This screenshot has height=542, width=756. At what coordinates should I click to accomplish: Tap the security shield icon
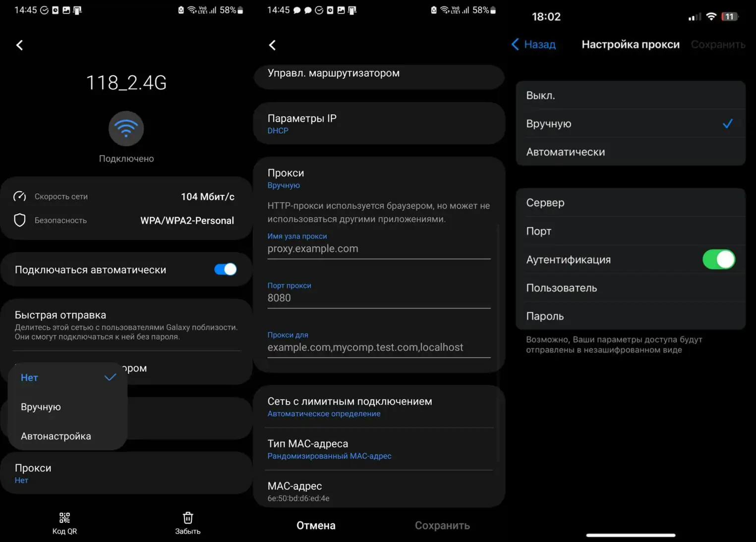click(x=19, y=220)
